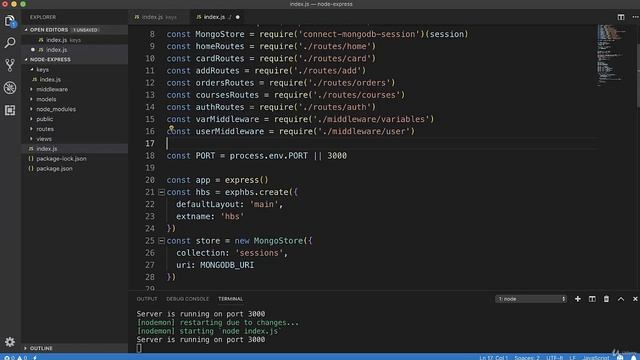Expand the routes folder
Viewport: 640px width, 360px height.
coord(31,129)
